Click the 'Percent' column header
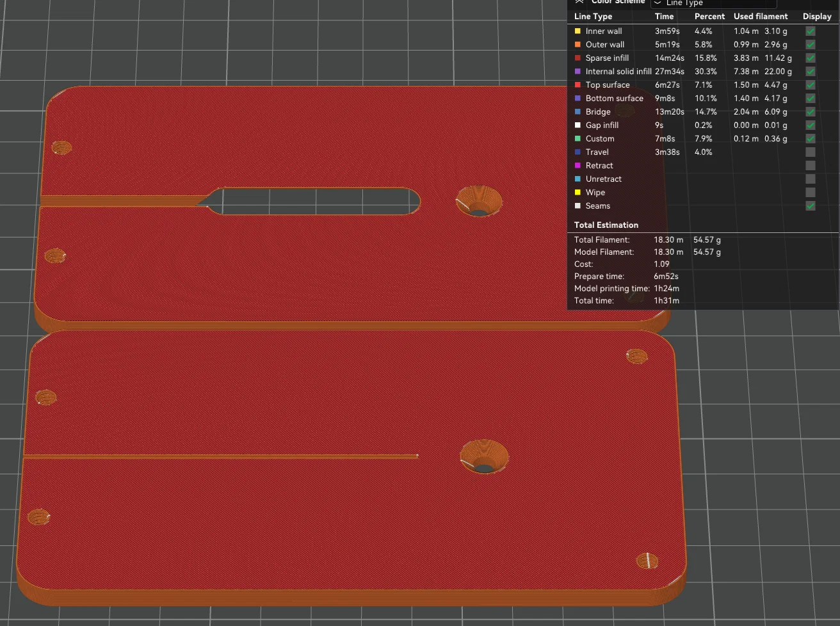 tap(709, 17)
